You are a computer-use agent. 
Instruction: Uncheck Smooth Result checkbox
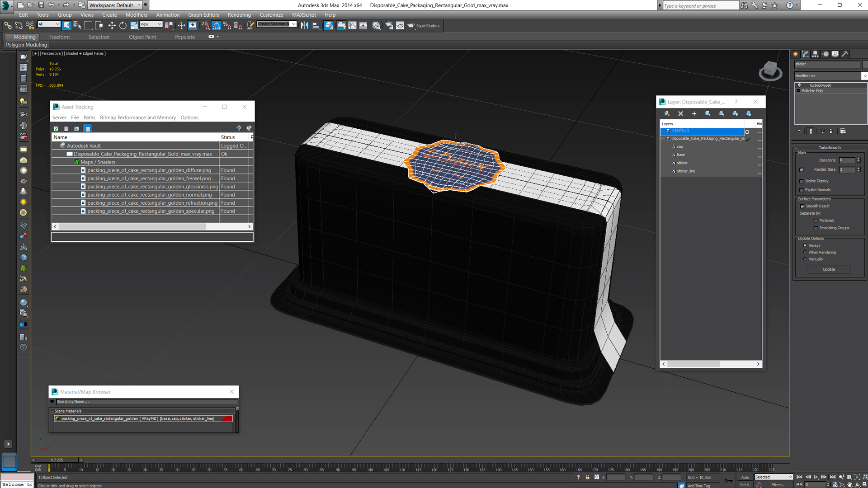pyautogui.click(x=802, y=206)
